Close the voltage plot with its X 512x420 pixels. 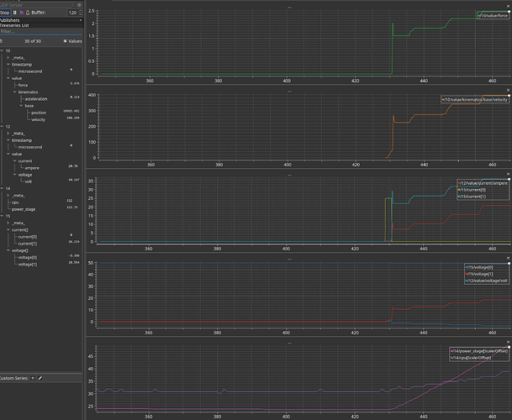(x=508, y=258)
